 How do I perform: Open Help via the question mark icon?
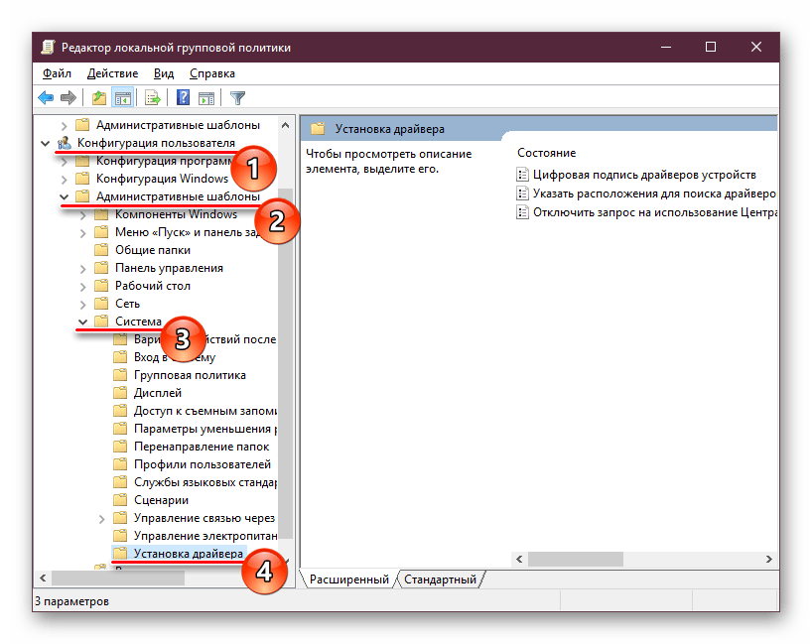click(183, 97)
